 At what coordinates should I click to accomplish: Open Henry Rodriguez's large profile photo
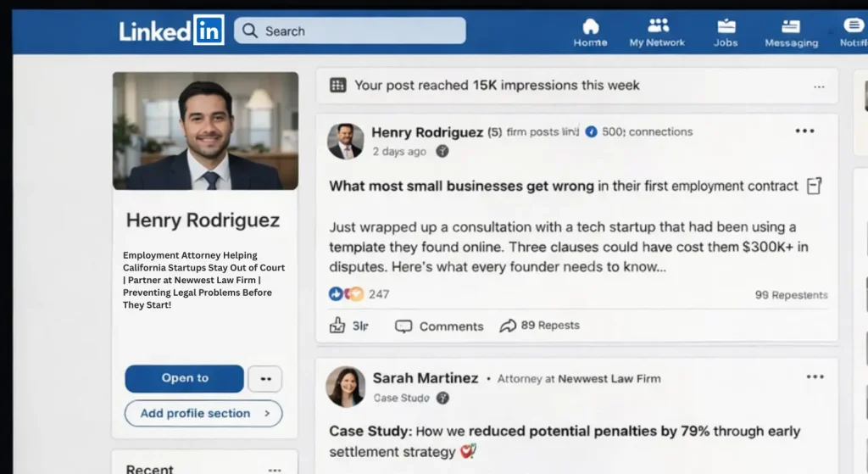(205, 131)
